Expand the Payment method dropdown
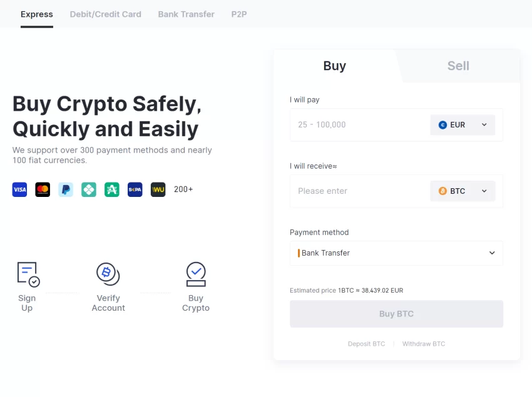Screen dimensions: 532x397 coord(396,253)
